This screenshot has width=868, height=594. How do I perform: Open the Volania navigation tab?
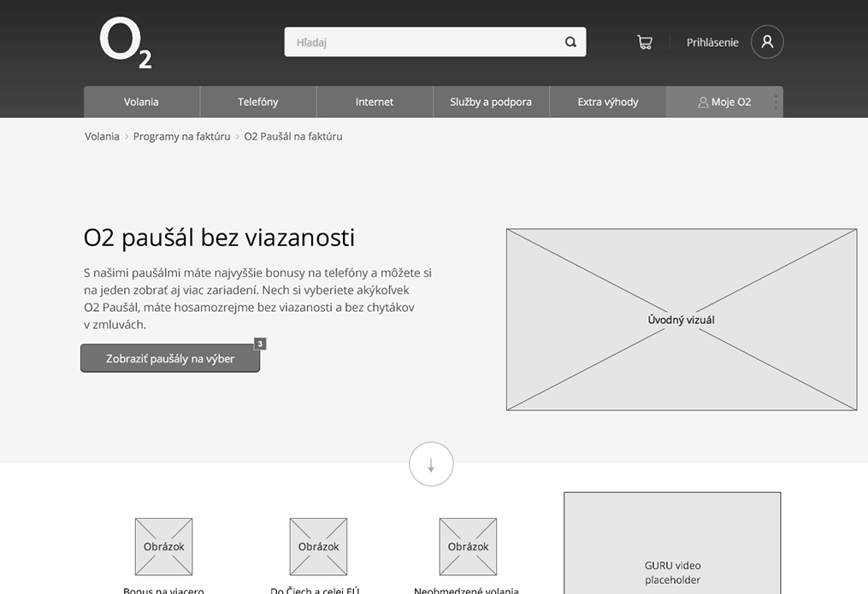point(142,102)
